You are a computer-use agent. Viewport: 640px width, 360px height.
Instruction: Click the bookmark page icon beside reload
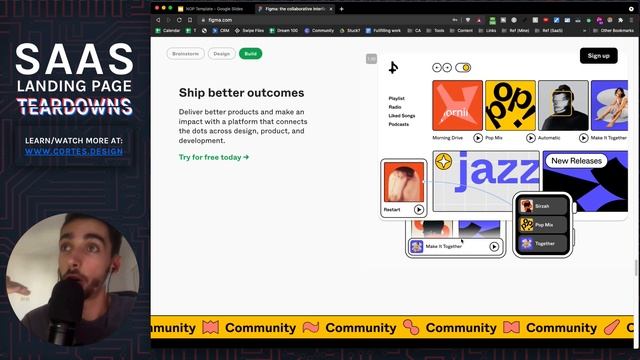(190, 20)
